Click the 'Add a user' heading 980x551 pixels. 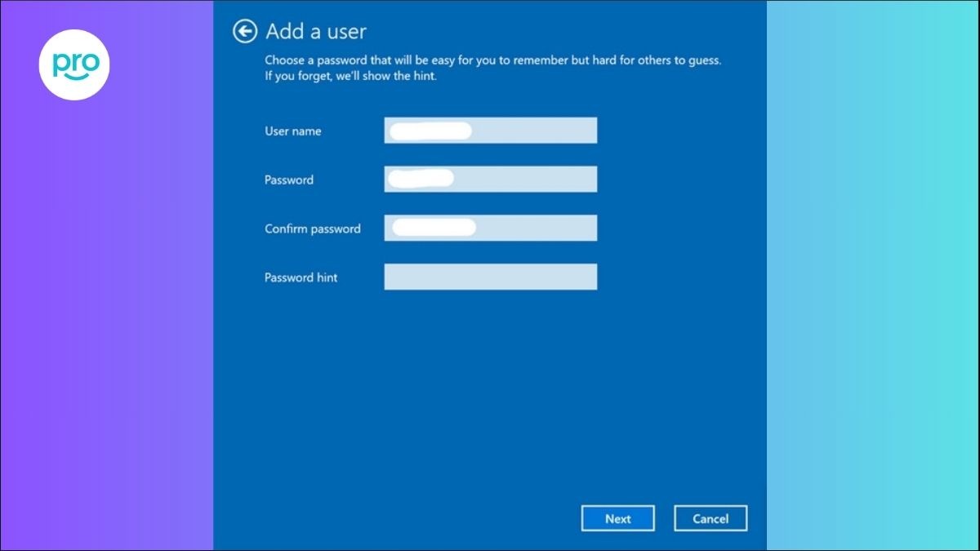316,32
